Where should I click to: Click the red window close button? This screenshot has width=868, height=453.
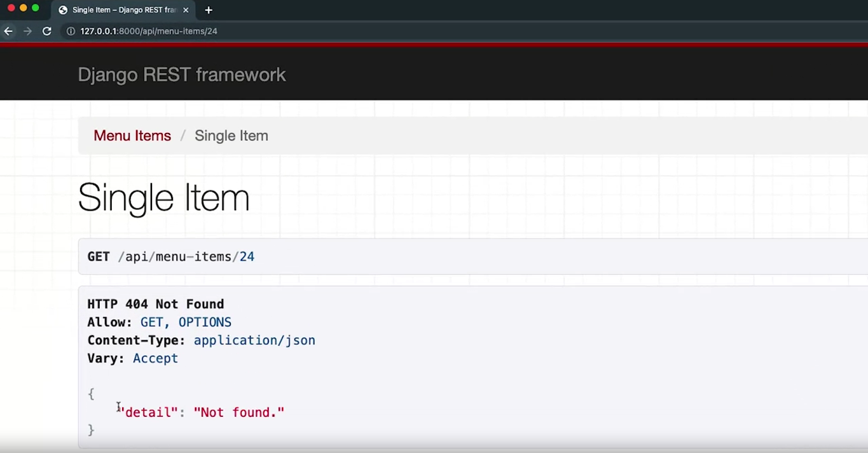click(x=11, y=8)
